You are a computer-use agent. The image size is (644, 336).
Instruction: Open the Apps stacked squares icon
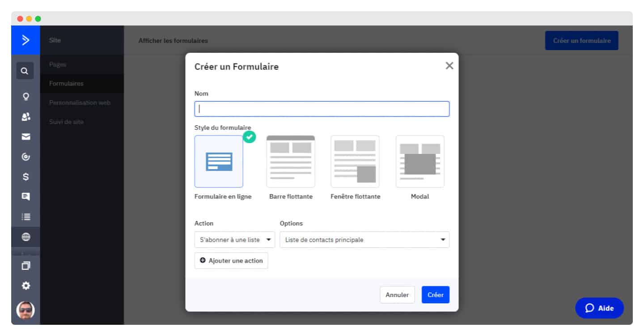point(26,265)
